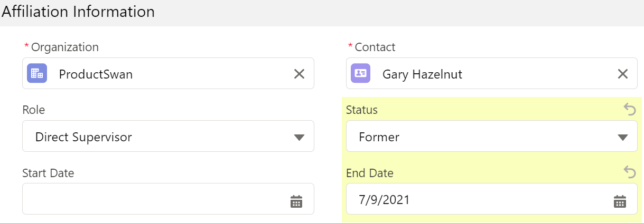The width and height of the screenshot is (644, 223).
Task: Clear the ProductSwan organization selection
Action: [299, 74]
